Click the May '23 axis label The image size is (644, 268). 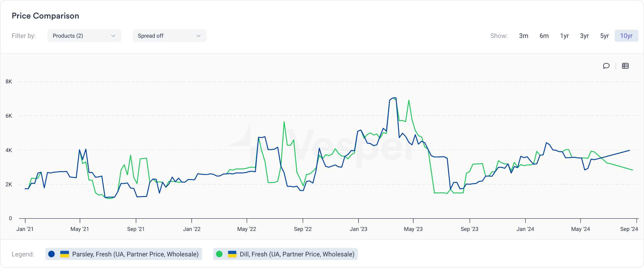[413, 229]
